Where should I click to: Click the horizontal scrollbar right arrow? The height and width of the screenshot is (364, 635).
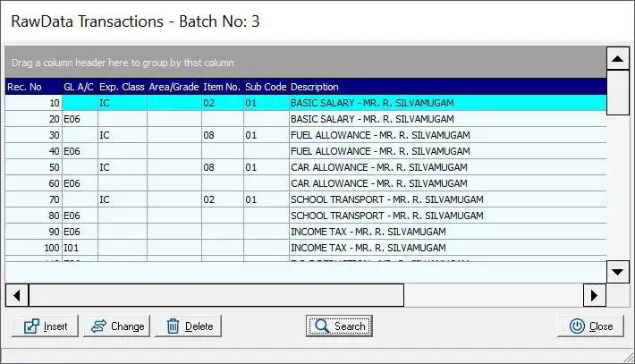coord(595,295)
